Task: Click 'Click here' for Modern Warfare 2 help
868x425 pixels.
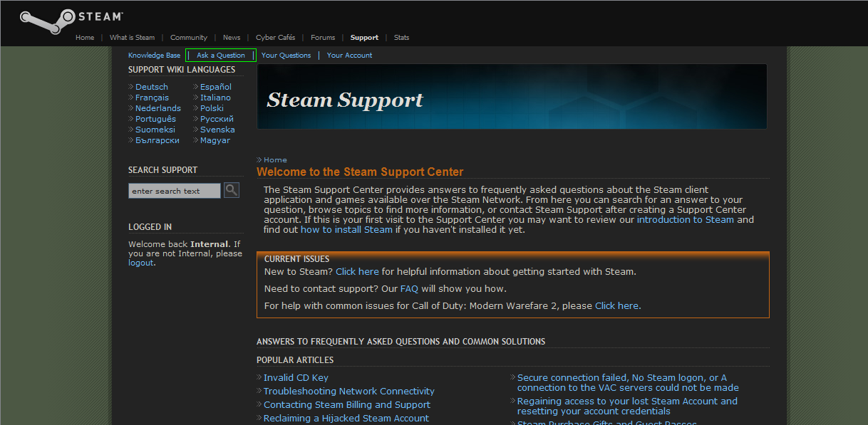Action: coord(616,306)
